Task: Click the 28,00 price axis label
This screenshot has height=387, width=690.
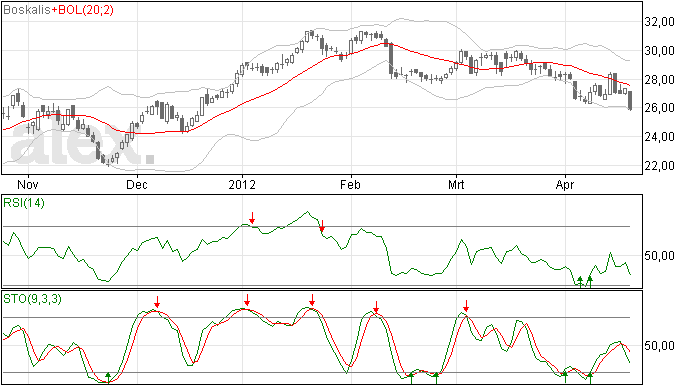Action: coord(660,80)
